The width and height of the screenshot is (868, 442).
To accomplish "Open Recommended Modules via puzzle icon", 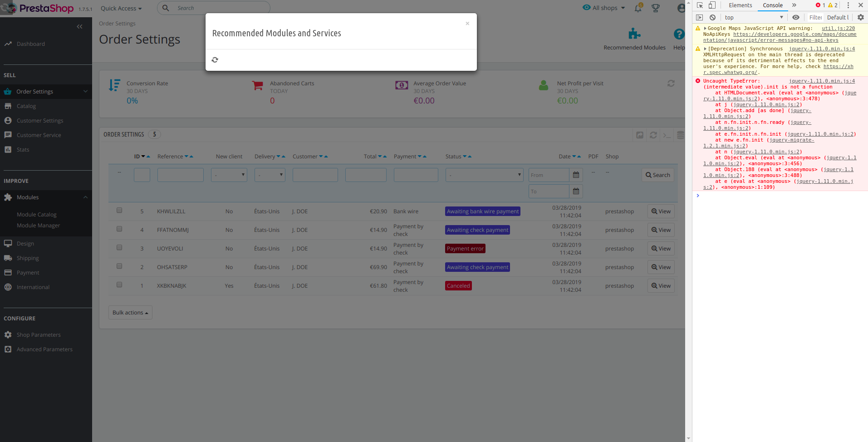I will point(634,34).
